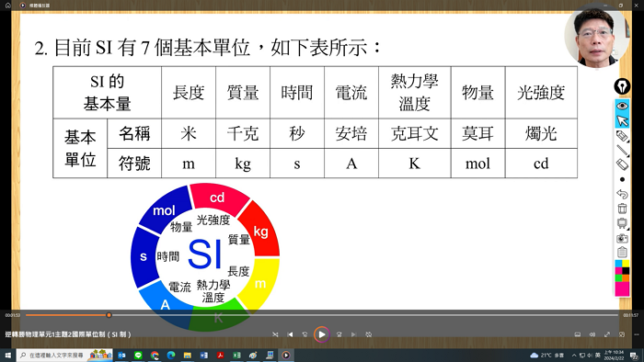Viewport: 644px width, 362px height.
Task: Undo the last annotation stroke
Action: (622, 194)
